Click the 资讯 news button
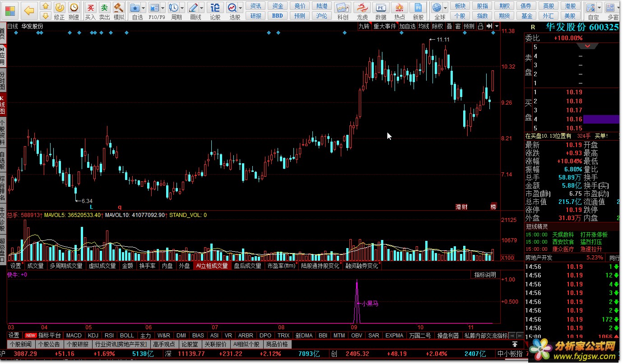The image size is (623, 364). click(256, 6)
